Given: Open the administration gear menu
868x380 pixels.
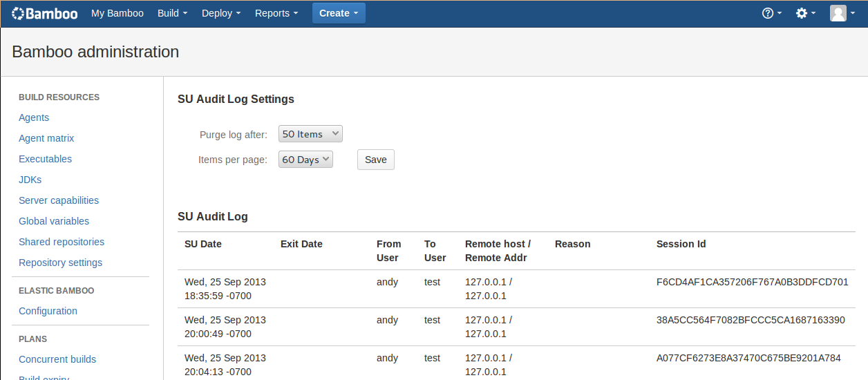Looking at the screenshot, I should click(x=806, y=13).
